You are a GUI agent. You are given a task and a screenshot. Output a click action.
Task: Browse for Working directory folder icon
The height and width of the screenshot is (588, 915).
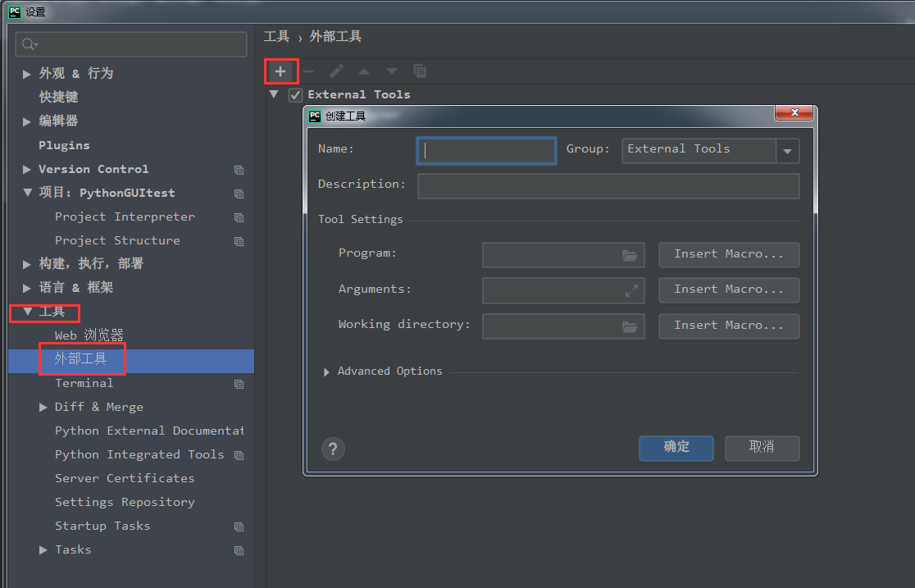[x=630, y=326]
